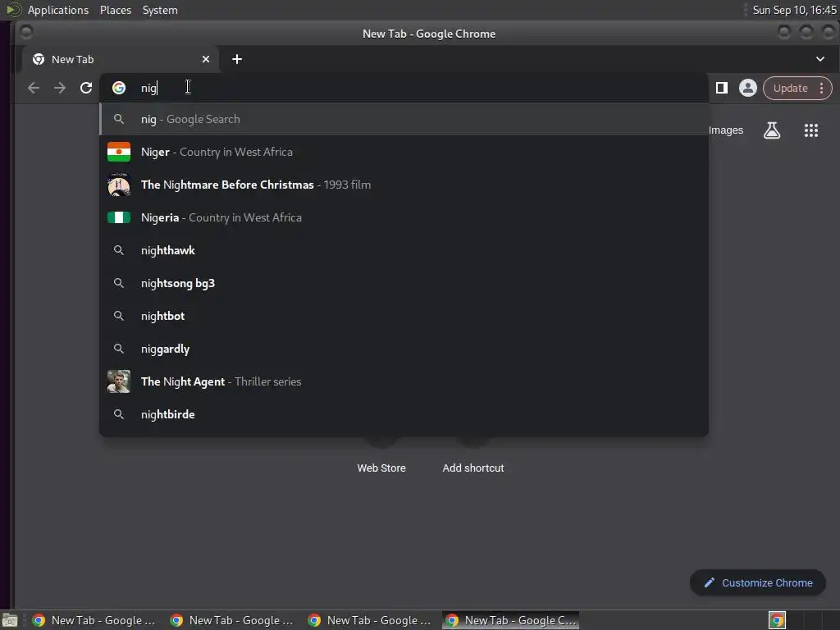Open the Google apps grid icon
The width and height of the screenshot is (840, 630).
point(811,130)
